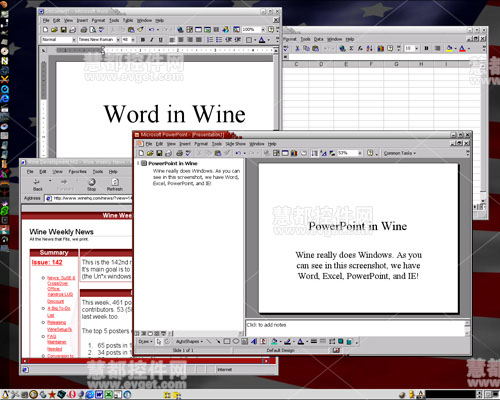This screenshot has width=500, height=400.
Task: Select the pointer Select Objects tool
Action: point(159,341)
